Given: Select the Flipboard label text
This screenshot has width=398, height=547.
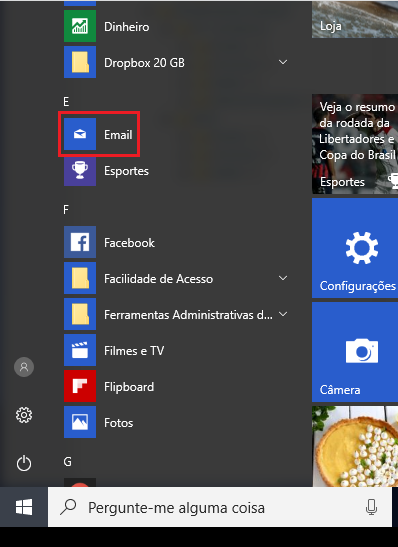Looking at the screenshot, I should pos(129,387).
